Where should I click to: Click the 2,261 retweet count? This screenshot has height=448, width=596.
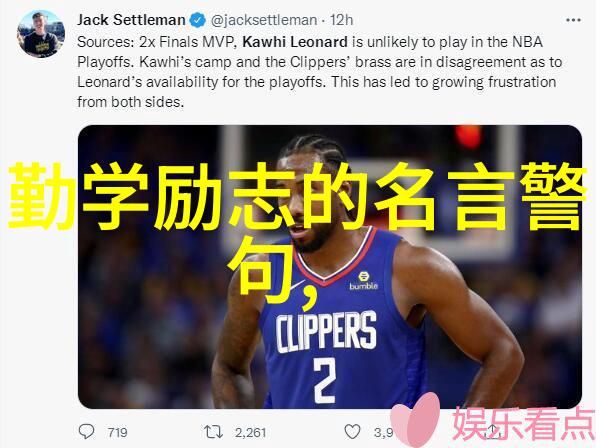[250, 432]
